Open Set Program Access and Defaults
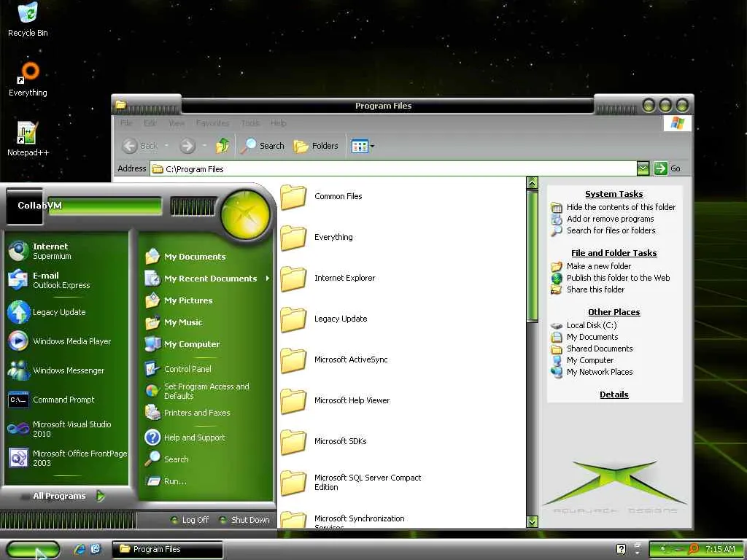 point(206,391)
